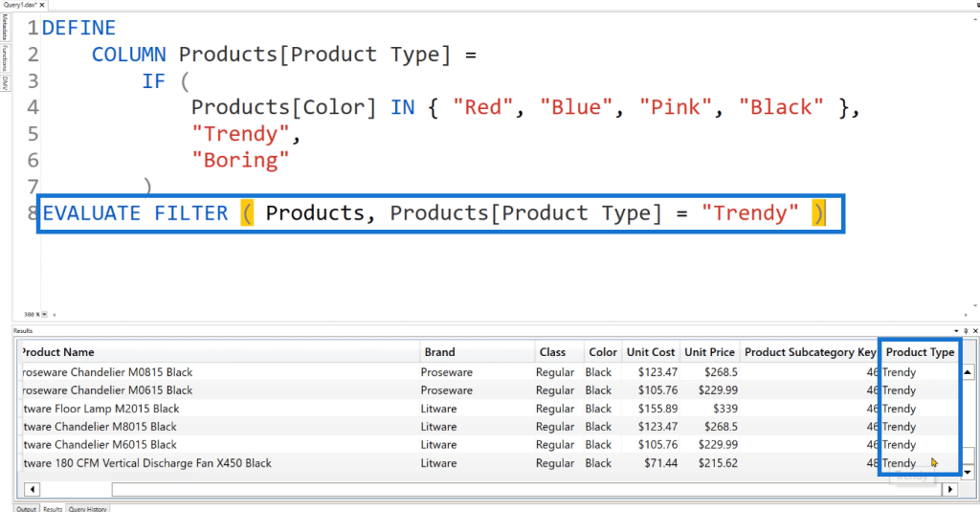
Task: Click the COLUMN keyword on line 2
Action: (129, 55)
